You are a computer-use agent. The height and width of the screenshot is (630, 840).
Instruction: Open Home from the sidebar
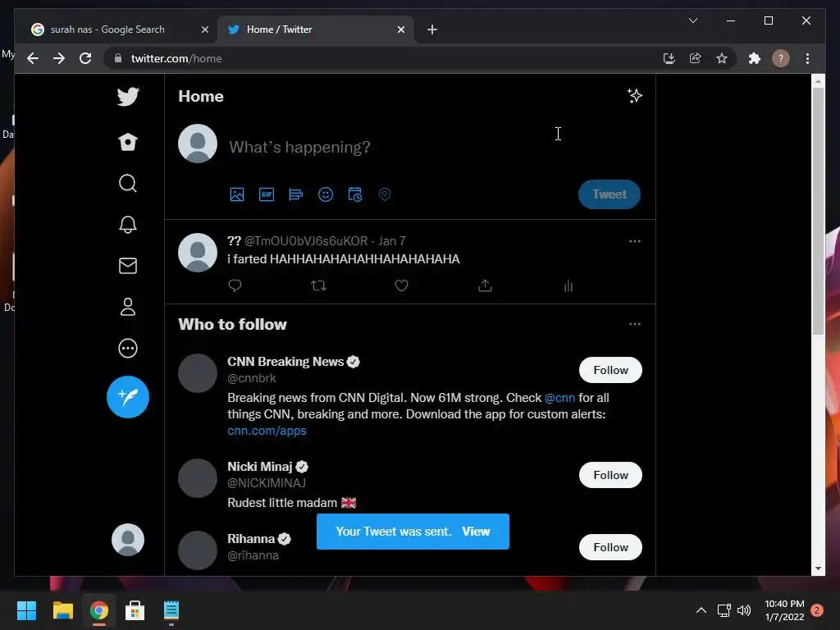click(x=128, y=142)
